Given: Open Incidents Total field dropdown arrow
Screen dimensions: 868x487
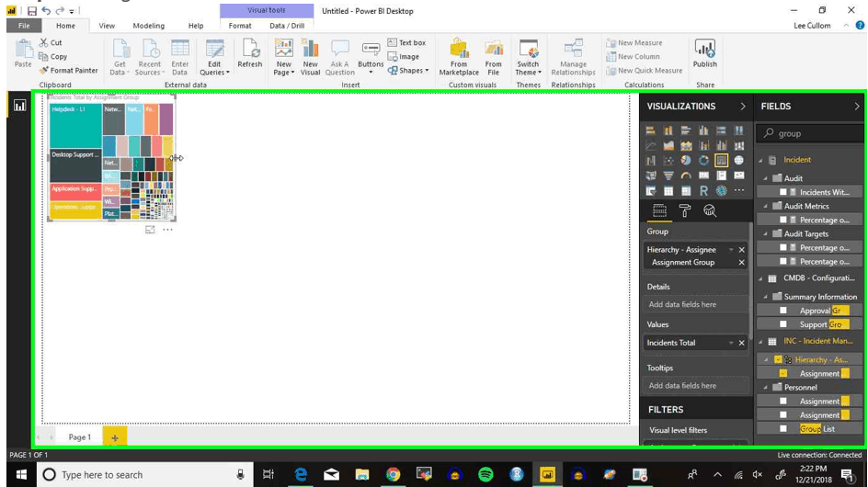Looking at the screenshot, I should (x=731, y=343).
